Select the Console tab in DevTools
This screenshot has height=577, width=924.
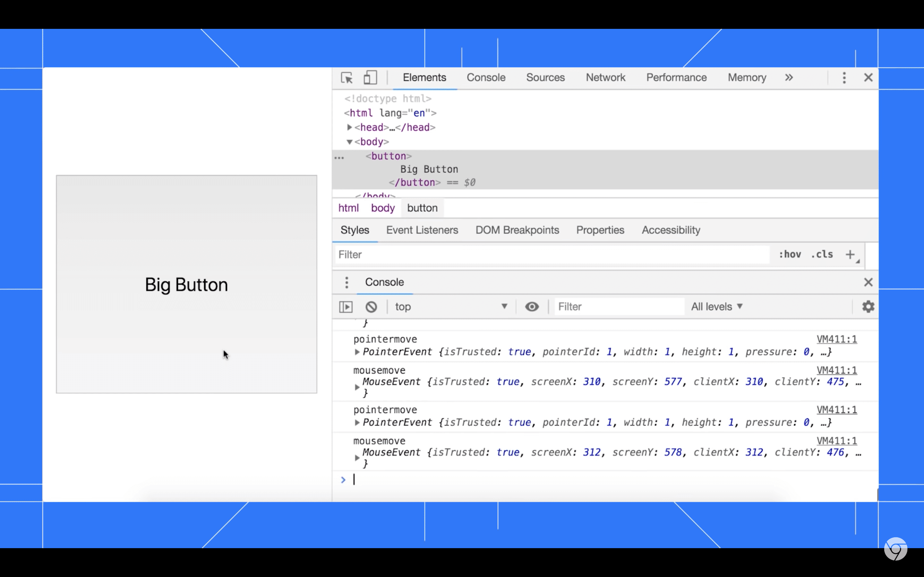tap(486, 78)
